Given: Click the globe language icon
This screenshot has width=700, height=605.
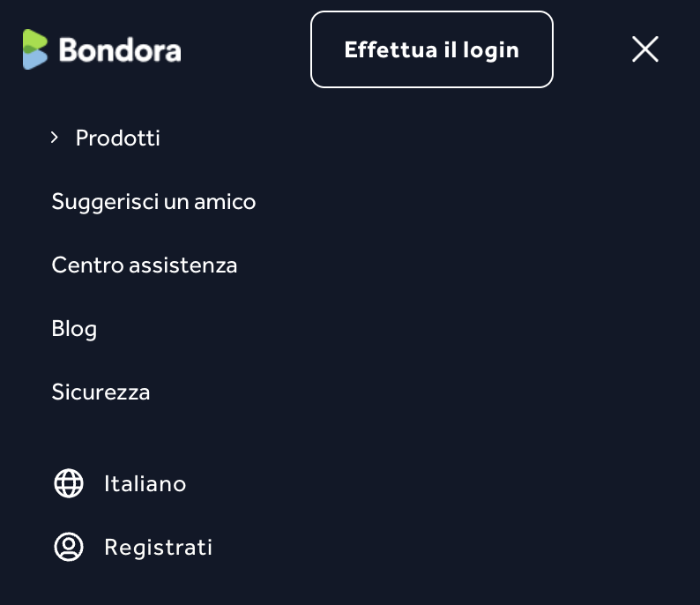Looking at the screenshot, I should click(69, 483).
